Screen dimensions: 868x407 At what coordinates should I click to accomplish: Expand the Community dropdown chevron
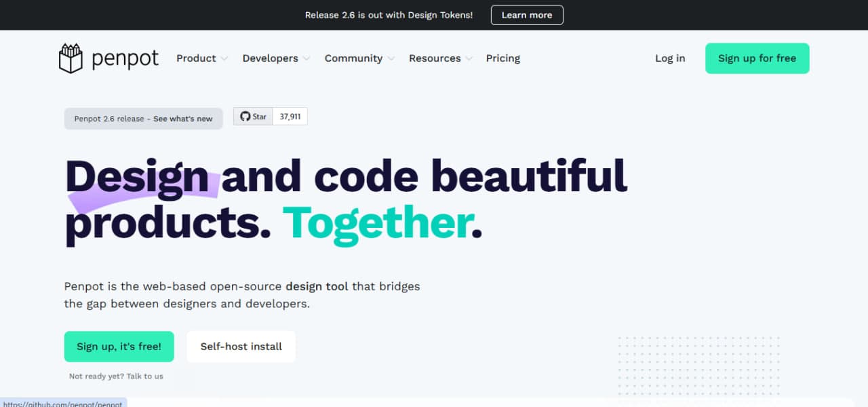(x=391, y=59)
